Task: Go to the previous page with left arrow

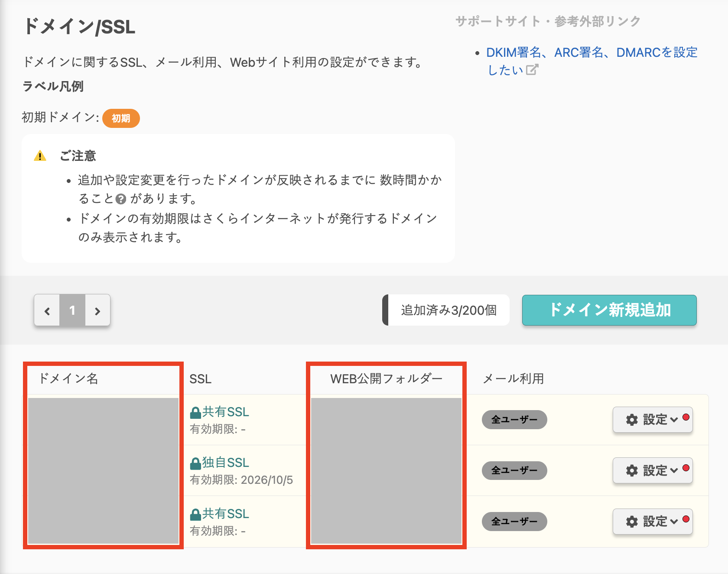Action: [47, 310]
